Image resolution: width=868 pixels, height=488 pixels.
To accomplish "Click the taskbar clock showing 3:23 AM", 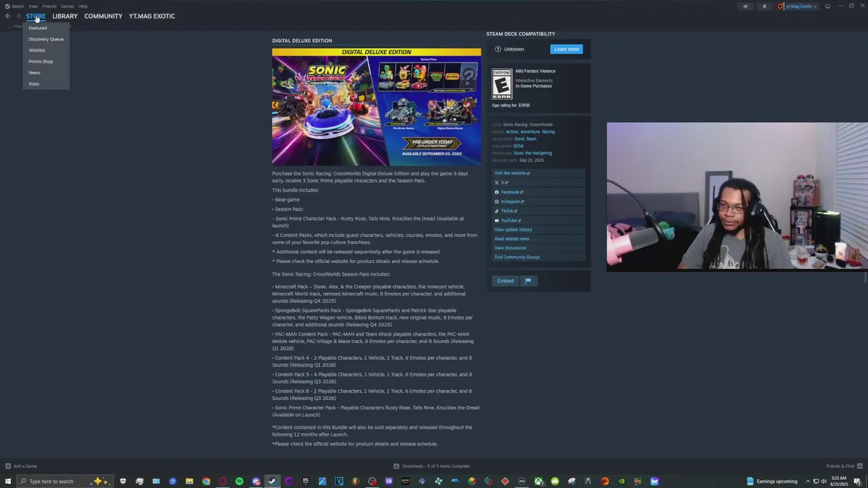I will [839, 481].
